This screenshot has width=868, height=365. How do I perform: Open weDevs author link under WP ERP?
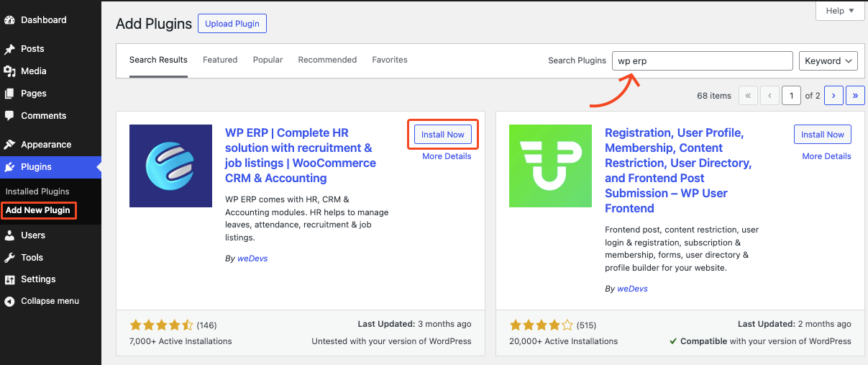click(x=252, y=258)
